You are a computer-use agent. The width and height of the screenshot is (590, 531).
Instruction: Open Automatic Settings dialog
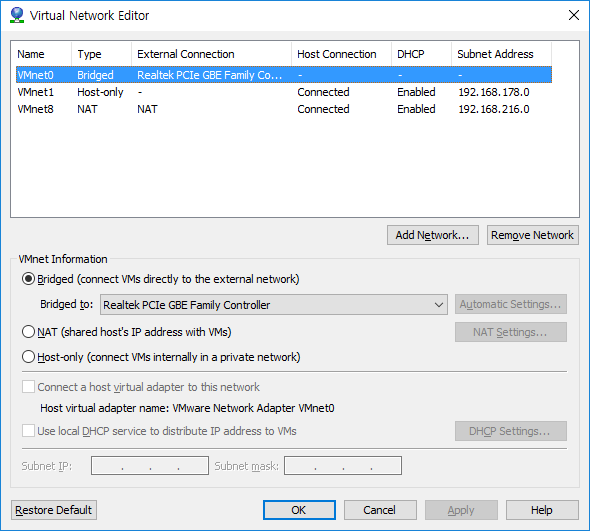click(511, 304)
